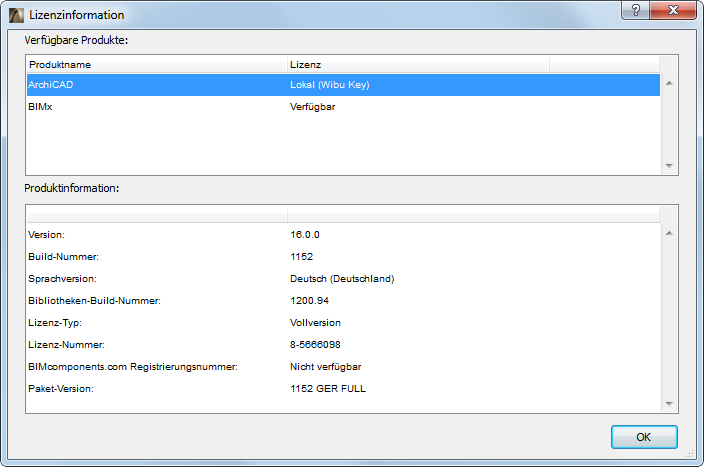Click the 'Version:' label row
704x467 pixels.
coord(343,235)
